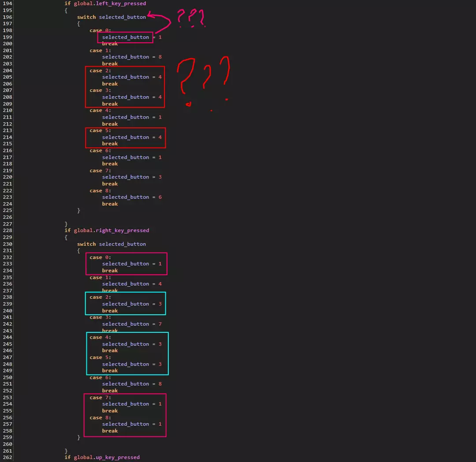Image resolution: width=476 pixels, height=462 pixels.
Task: Select "case 6:" on line 250
Action: (x=100, y=377)
